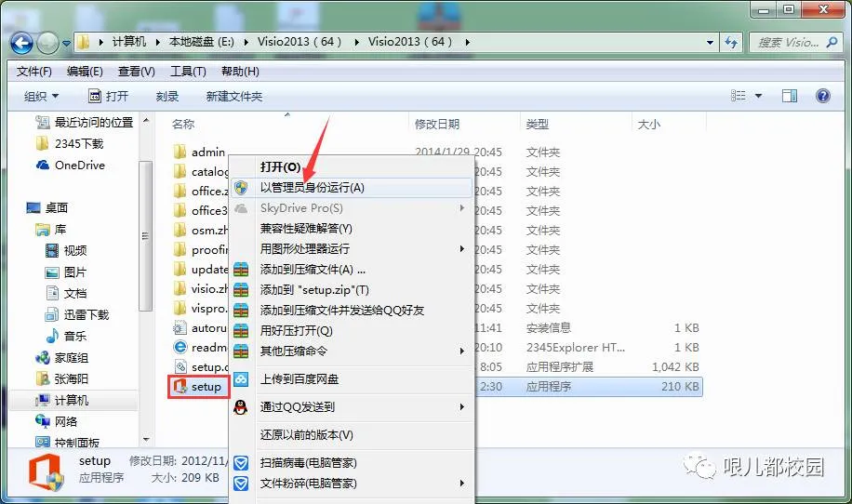Viewport: 852px width, 504px height.
Task: Click the Forward navigation arrow button
Action: (x=47, y=43)
